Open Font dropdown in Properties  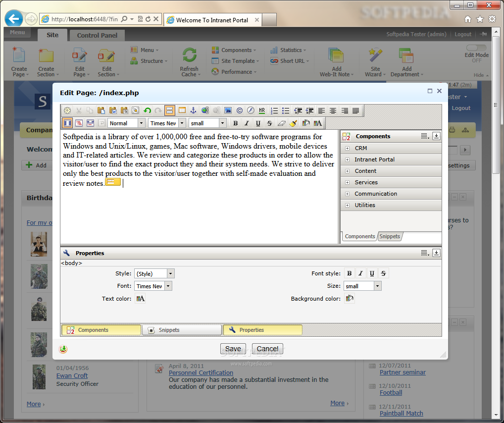tap(153, 286)
